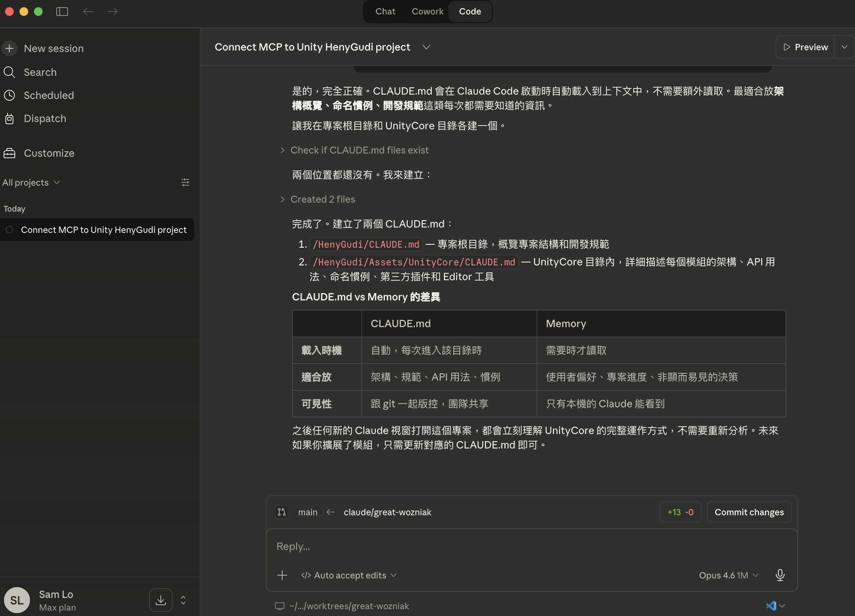855x616 pixels.
Task: Click the Preview button
Action: (x=805, y=47)
